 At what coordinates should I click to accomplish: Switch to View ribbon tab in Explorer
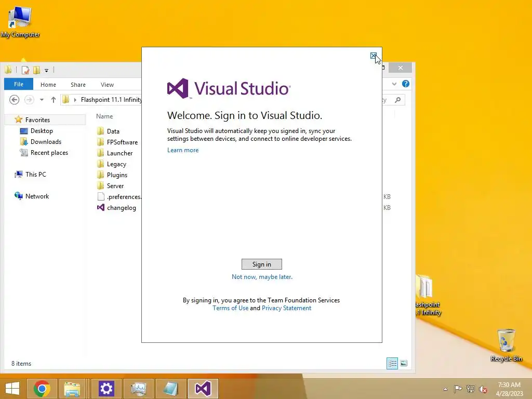tap(107, 85)
